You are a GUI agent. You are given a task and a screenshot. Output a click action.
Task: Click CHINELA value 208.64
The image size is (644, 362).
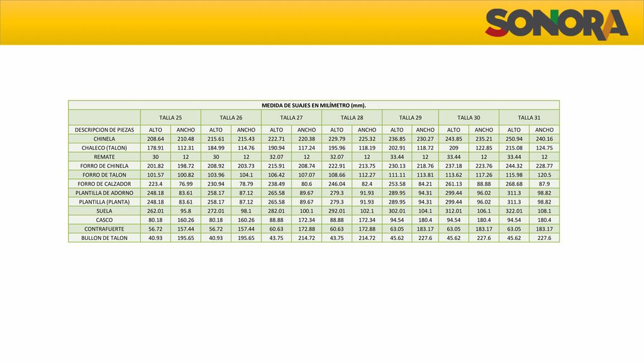[155, 139]
